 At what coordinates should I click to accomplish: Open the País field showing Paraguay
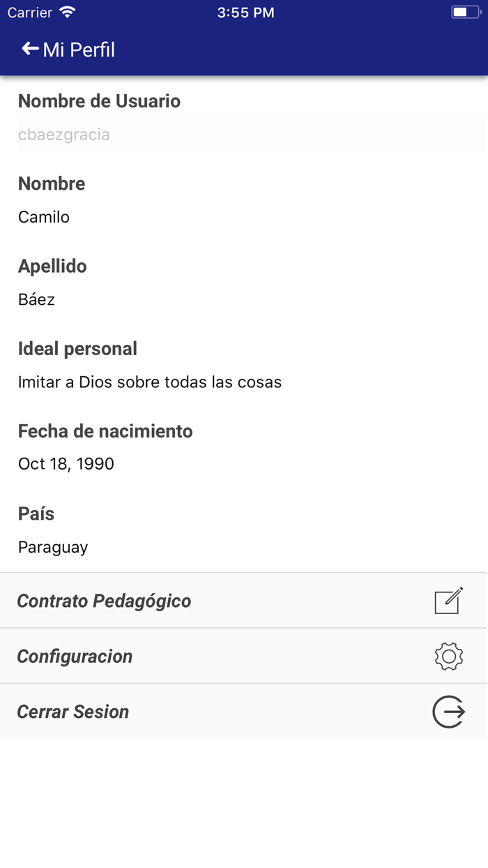tap(53, 546)
